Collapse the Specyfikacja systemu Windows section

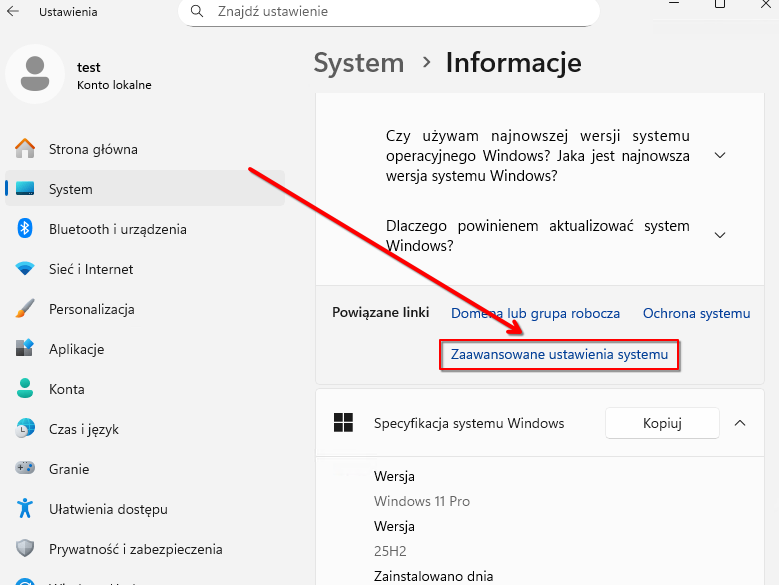coord(740,423)
